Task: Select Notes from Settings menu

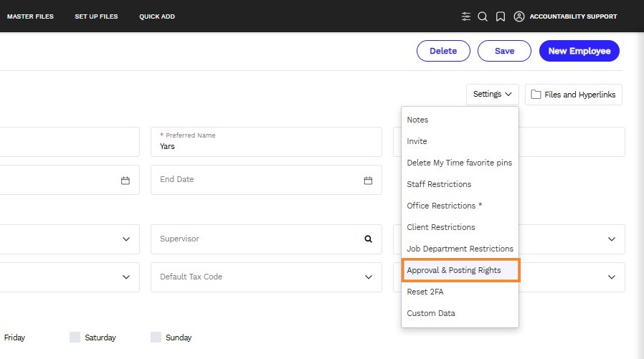Action: point(460,120)
